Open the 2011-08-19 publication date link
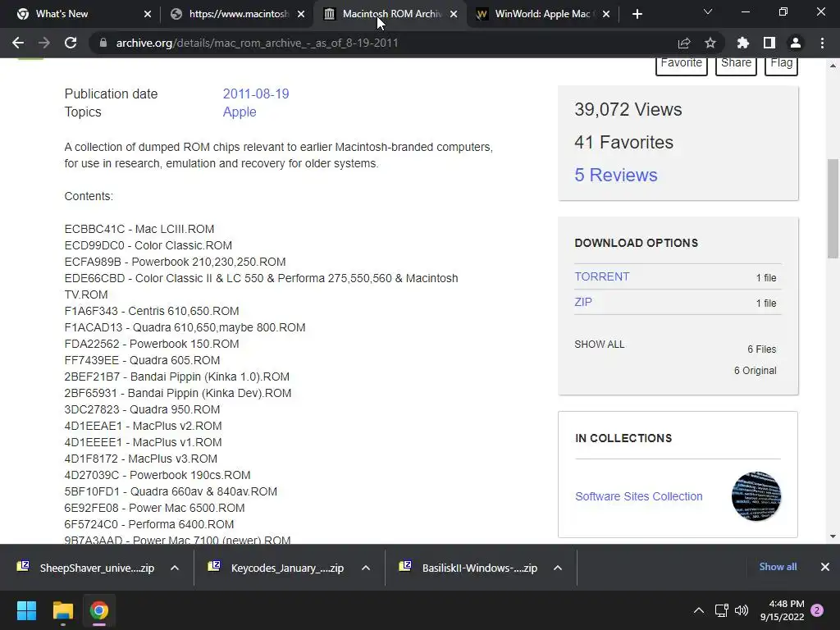 tap(256, 94)
